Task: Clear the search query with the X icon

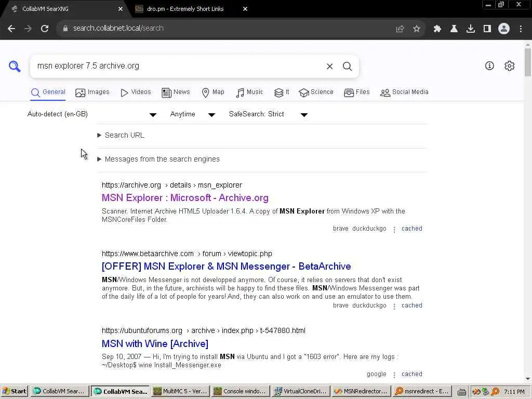Action: [329, 66]
